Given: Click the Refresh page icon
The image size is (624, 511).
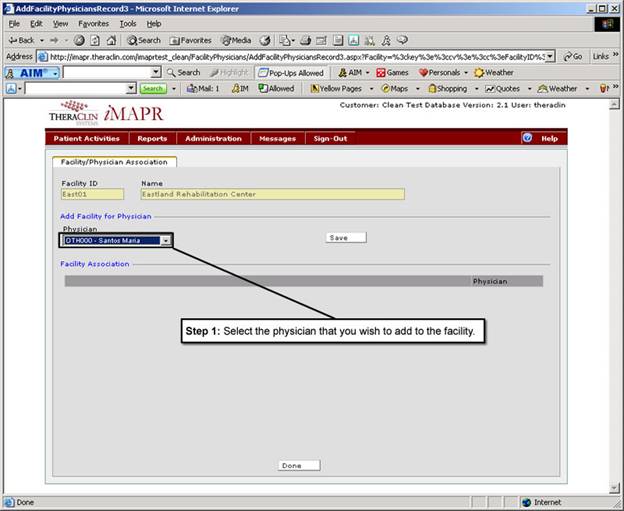Looking at the screenshot, I should click(x=94, y=40).
